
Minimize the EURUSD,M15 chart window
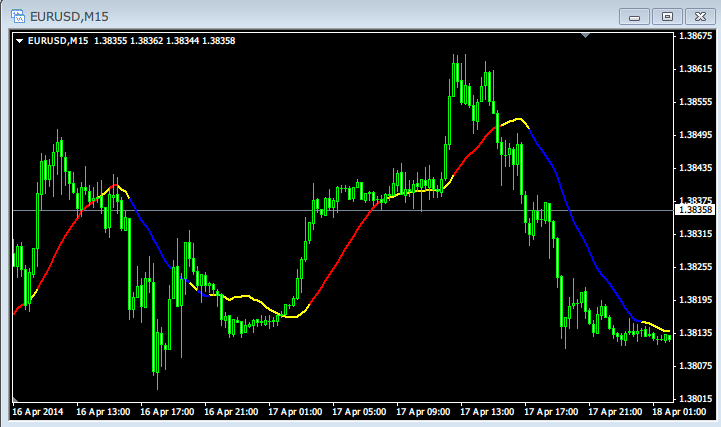click(635, 17)
